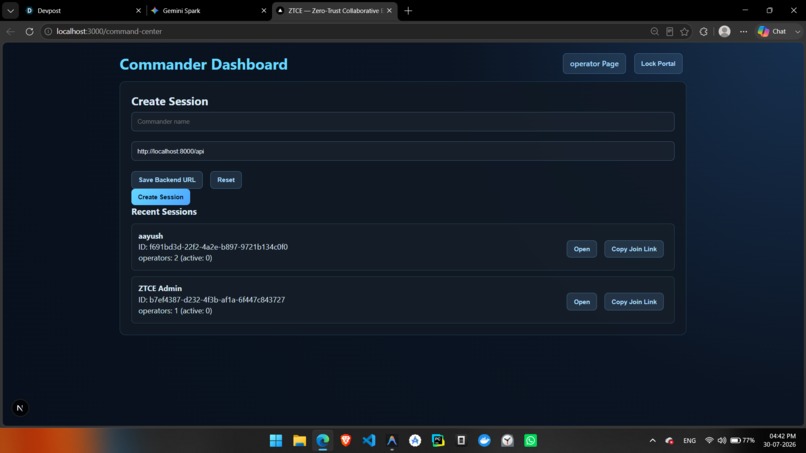Click the Next.js dev tools badge
806x453 pixels.
pyautogui.click(x=20, y=408)
